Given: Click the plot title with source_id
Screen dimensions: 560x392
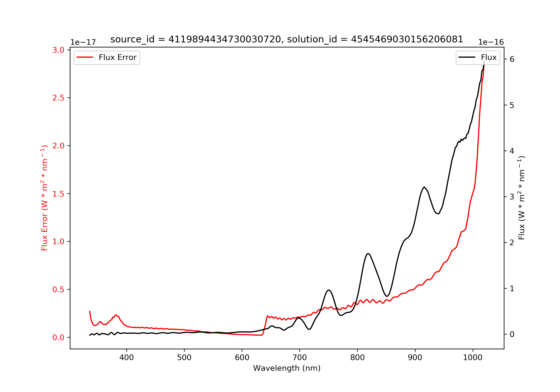Looking at the screenshot, I should (x=287, y=39).
